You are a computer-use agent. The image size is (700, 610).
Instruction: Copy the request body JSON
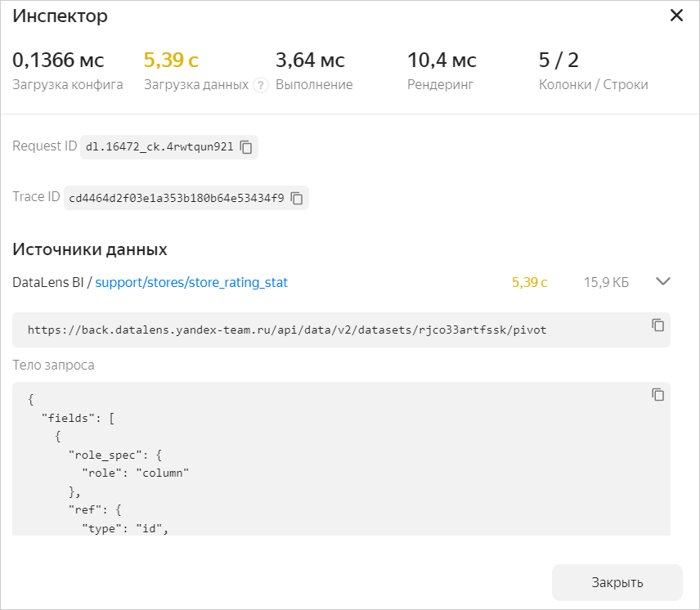click(x=657, y=394)
